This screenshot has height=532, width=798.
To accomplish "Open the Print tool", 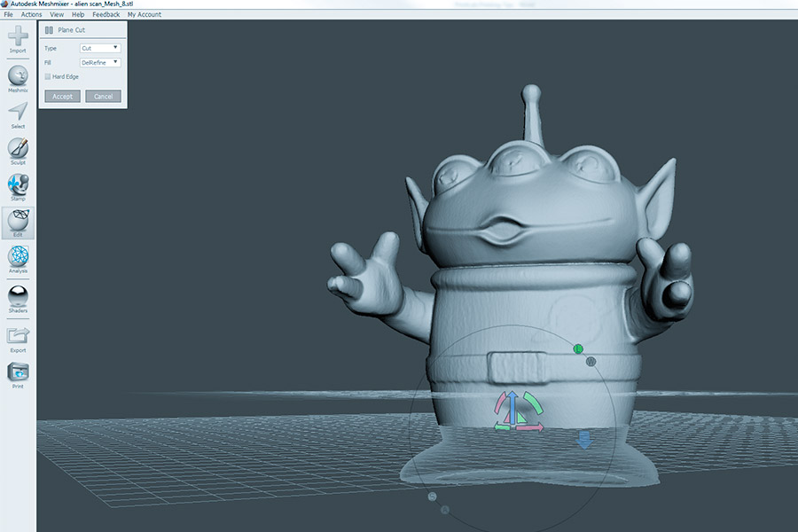I will [18, 372].
